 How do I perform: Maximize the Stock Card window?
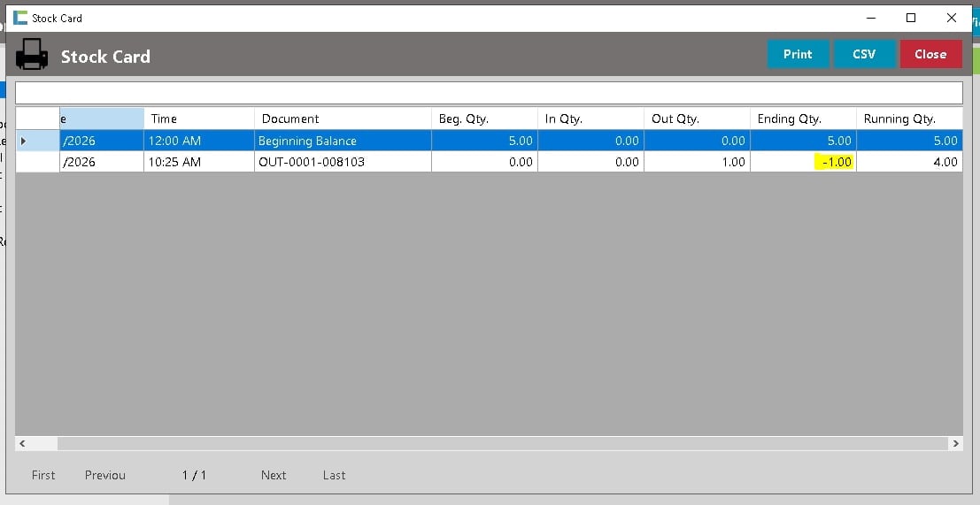(910, 18)
